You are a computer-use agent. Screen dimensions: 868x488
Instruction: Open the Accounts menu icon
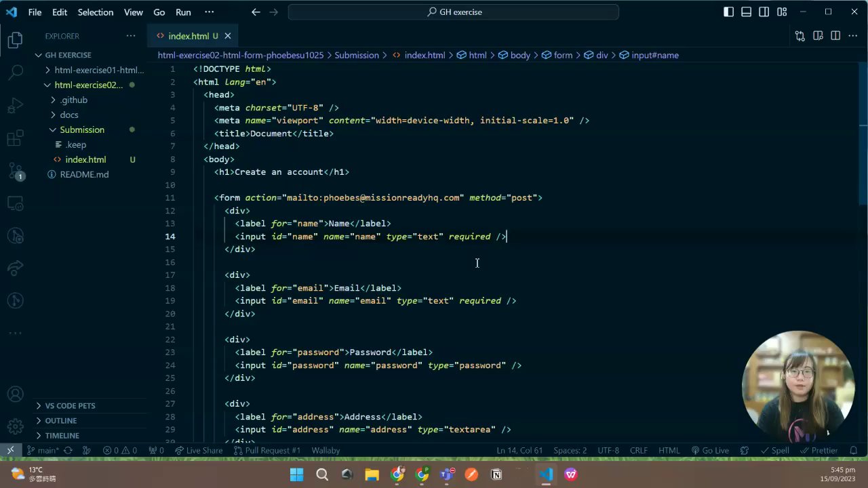click(x=15, y=394)
